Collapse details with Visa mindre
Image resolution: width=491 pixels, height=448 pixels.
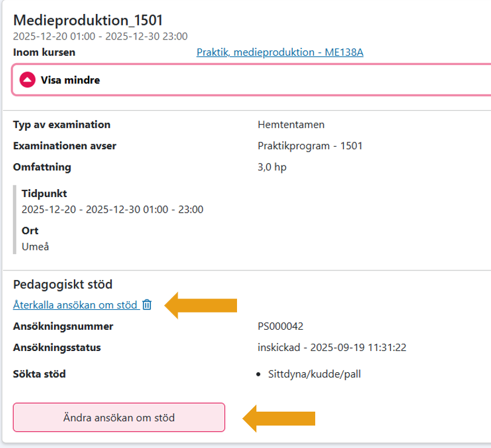click(x=70, y=79)
